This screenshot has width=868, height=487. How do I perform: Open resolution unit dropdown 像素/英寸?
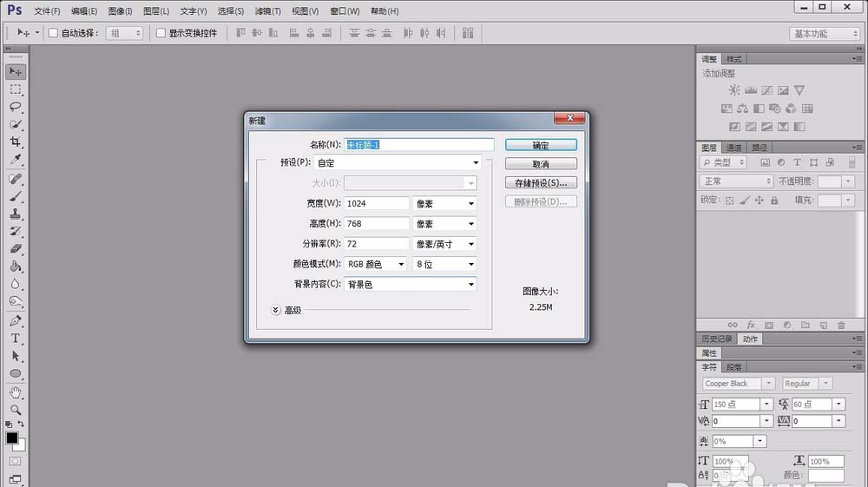click(x=444, y=244)
